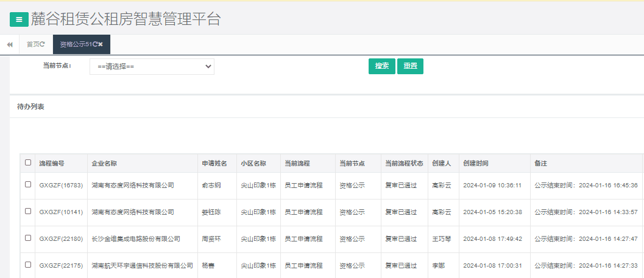644x278 pixels.
Task: Click the cell GXGZF(22175)
Action: [x=61, y=265]
